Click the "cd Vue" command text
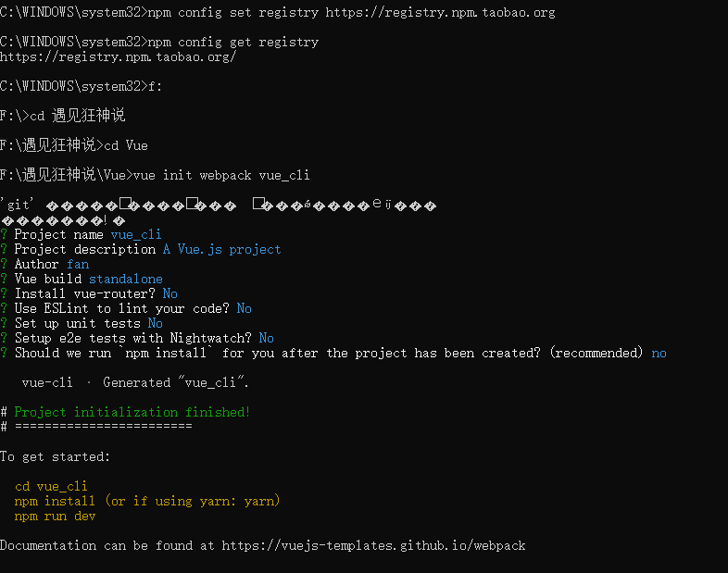The image size is (728, 573). click(x=125, y=145)
